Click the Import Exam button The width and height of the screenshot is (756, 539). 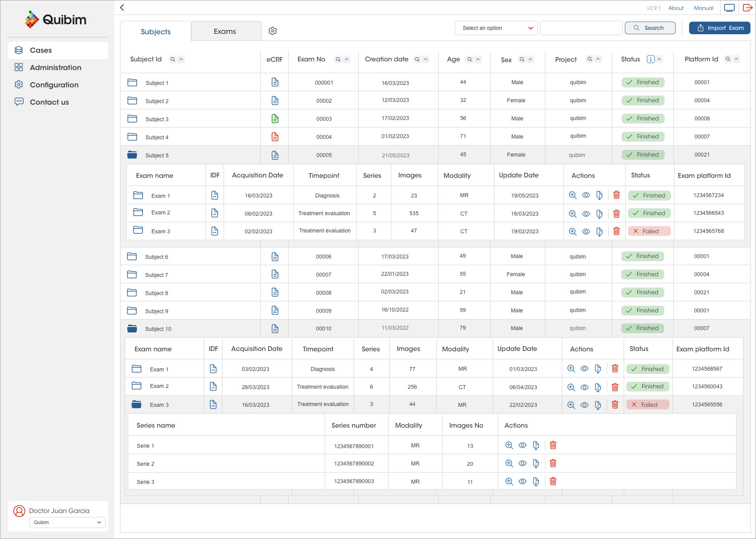pyautogui.click(x=719, y=28)
